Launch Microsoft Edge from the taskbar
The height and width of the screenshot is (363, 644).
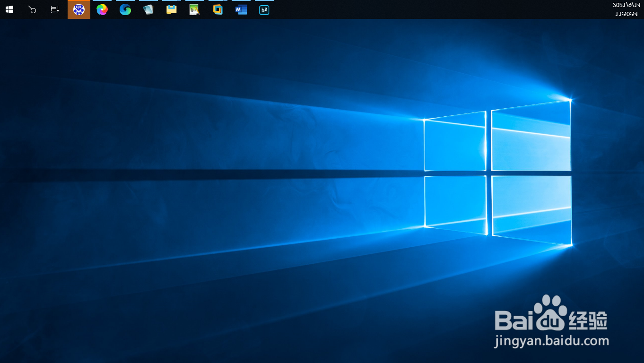125,9
